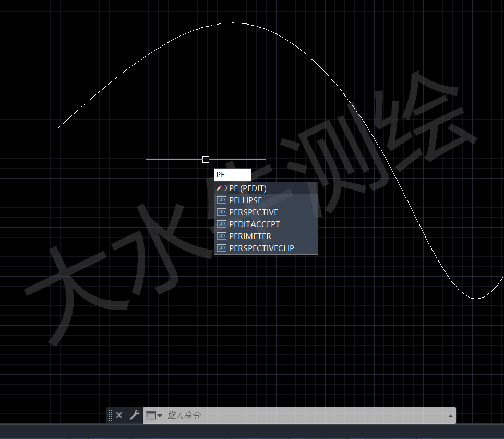The height and width of the screenshot is (439, 504).
Task: Click the command prompt icon in command line
Action: click(x=151, y=416)
